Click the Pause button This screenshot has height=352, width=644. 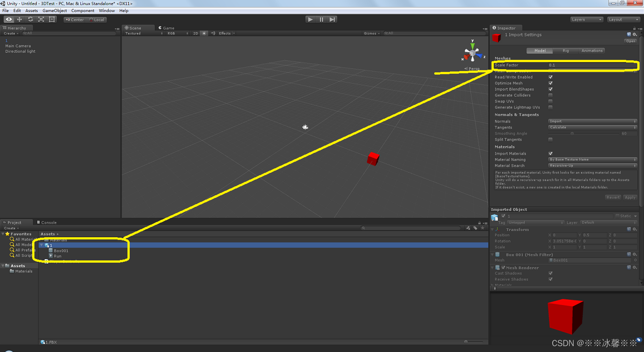pyautogui.click(x=321, y=19)
